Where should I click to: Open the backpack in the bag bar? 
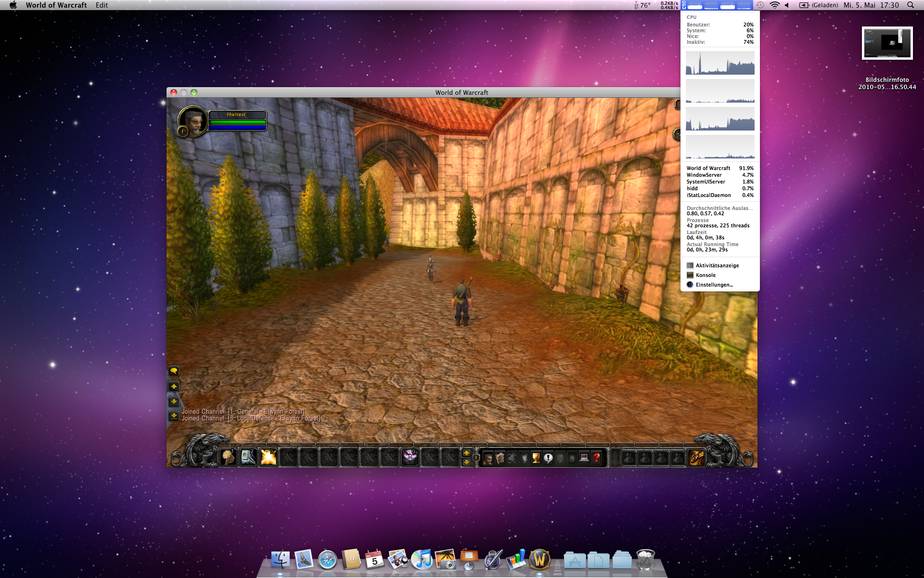tap(696, 457)
